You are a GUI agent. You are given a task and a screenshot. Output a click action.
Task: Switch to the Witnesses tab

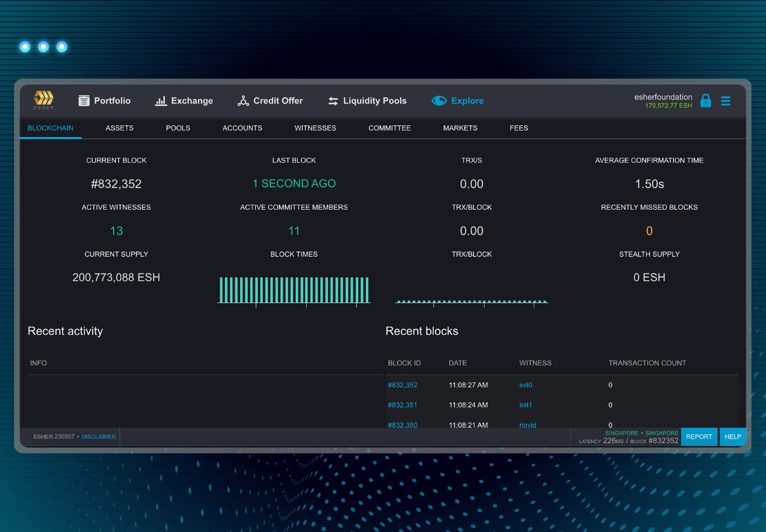[315, 128]
